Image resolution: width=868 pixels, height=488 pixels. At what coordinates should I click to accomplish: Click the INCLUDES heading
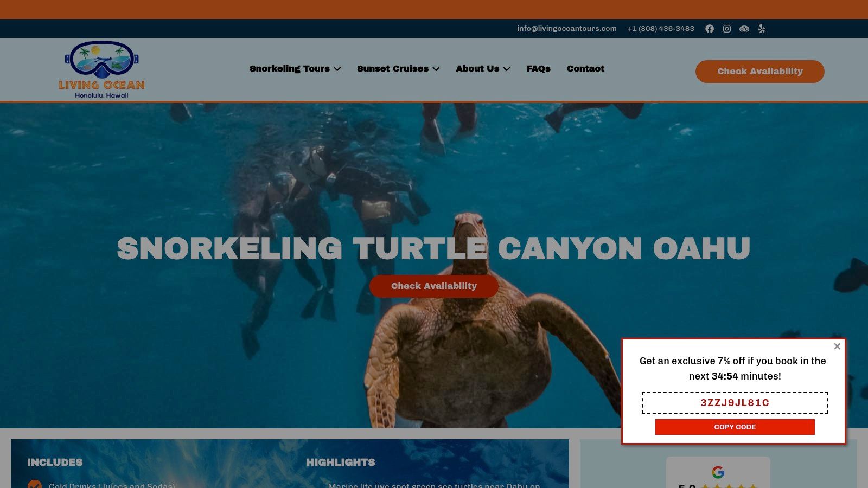pos(55,463)
